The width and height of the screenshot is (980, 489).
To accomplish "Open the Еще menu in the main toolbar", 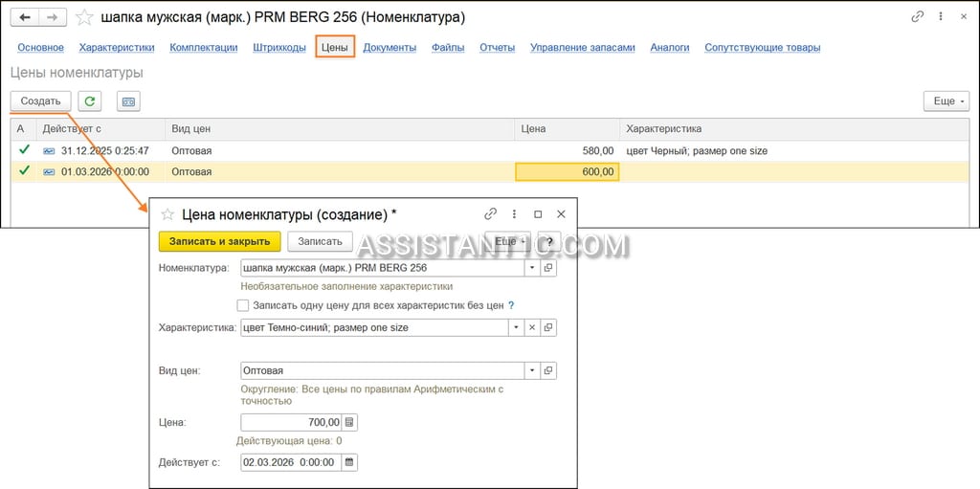I will coord(947,100).
